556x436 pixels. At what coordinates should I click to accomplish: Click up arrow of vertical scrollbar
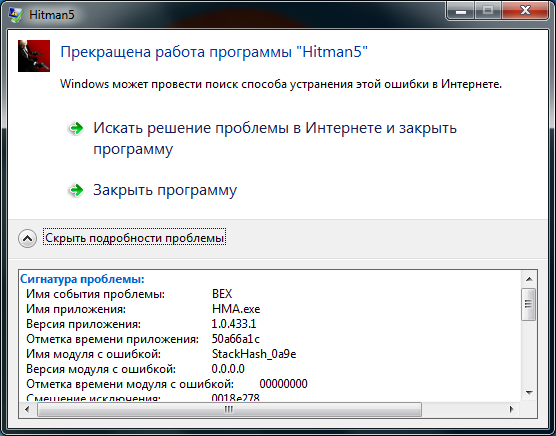pyautogui.click(x=529, y=279)
